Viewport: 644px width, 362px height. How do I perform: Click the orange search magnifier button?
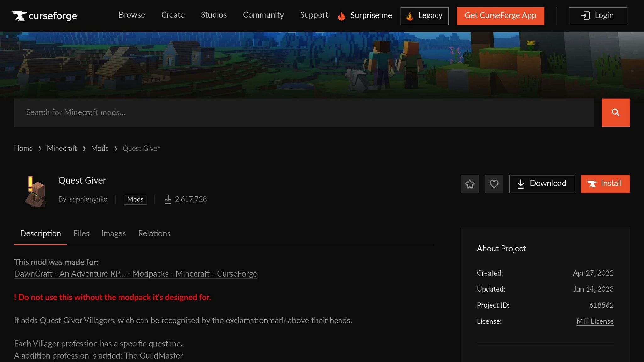[616, 112]
